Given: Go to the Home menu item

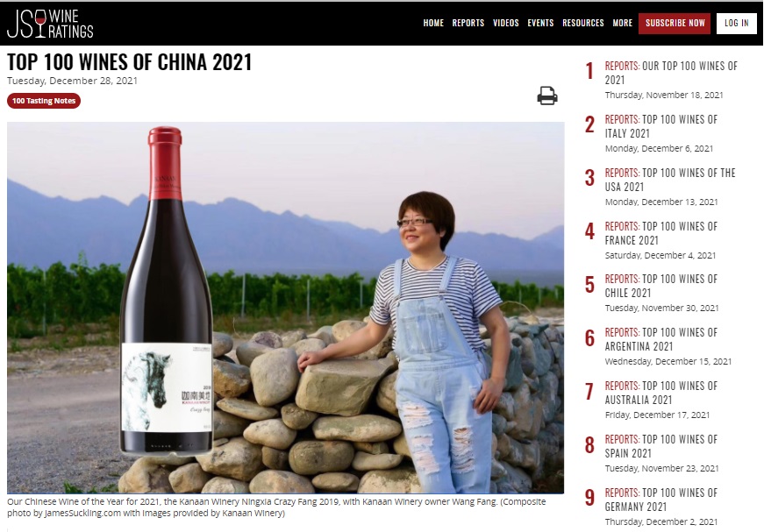Looking at the screenshot, I should [433, 23].
